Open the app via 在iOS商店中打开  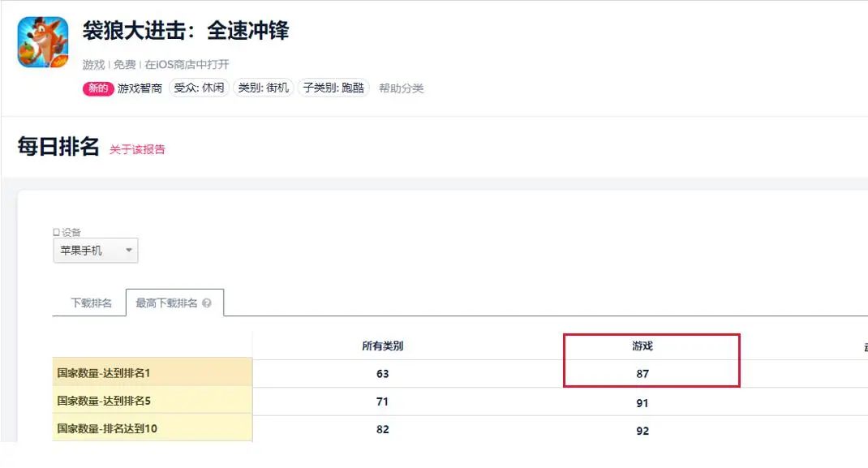[188, 63]
